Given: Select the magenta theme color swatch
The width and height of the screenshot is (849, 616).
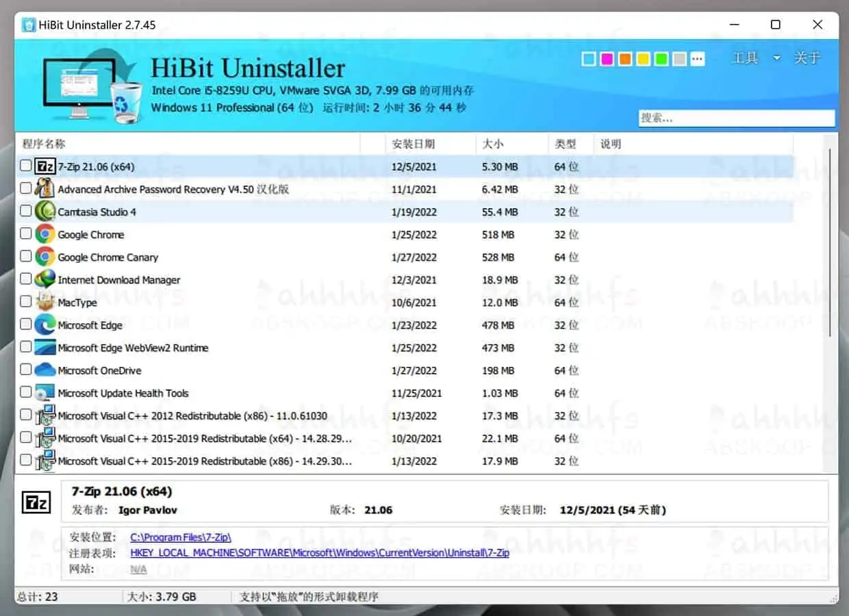Looking at the screenshot, I should [606, 59].
